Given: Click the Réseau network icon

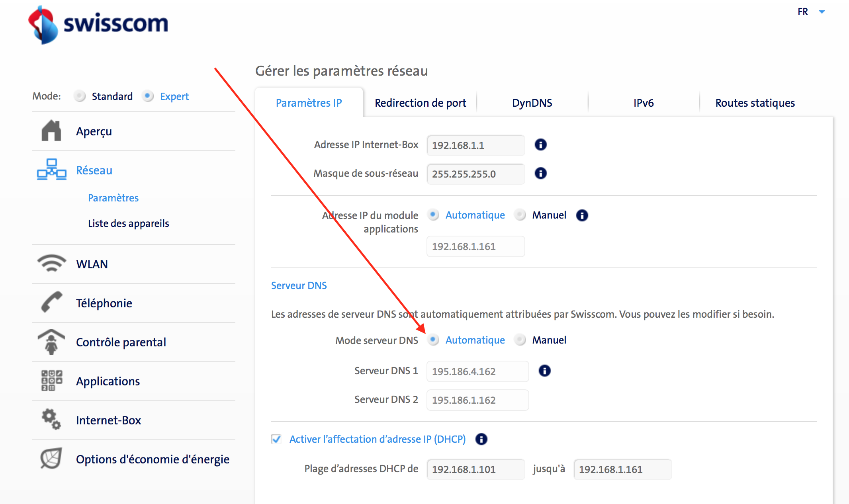Looking at the screenshot, I should click(x=51, y=170).
